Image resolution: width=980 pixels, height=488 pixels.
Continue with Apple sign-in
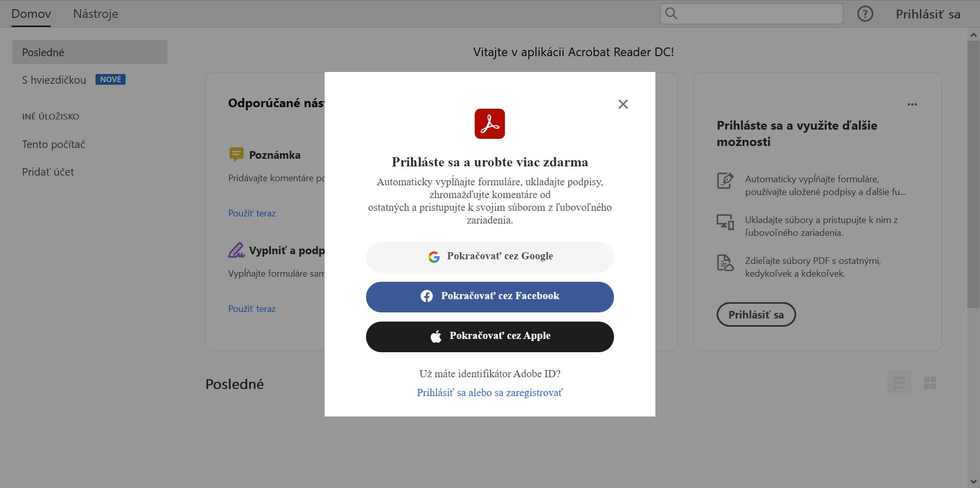489,336
